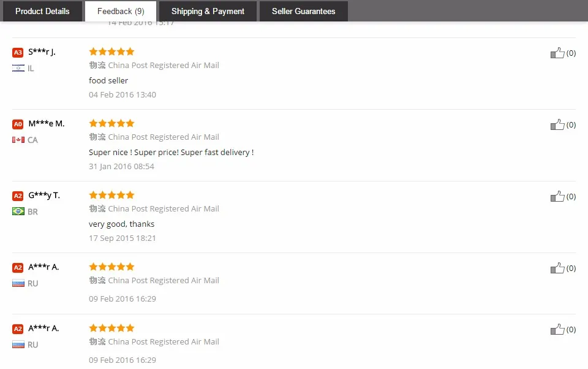Click the Brazil flag icon
588x369 pixels.
click(18, 211)
